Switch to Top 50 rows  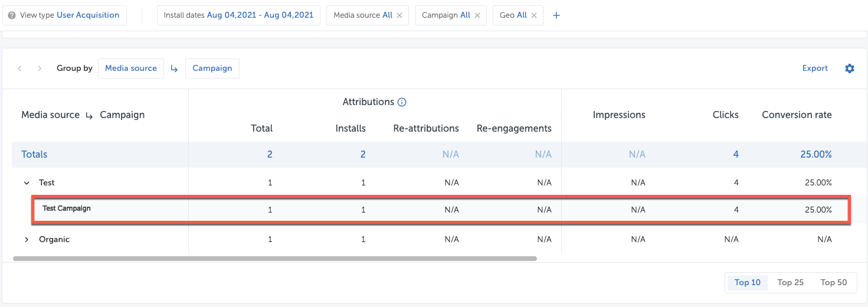pos(833,282)
